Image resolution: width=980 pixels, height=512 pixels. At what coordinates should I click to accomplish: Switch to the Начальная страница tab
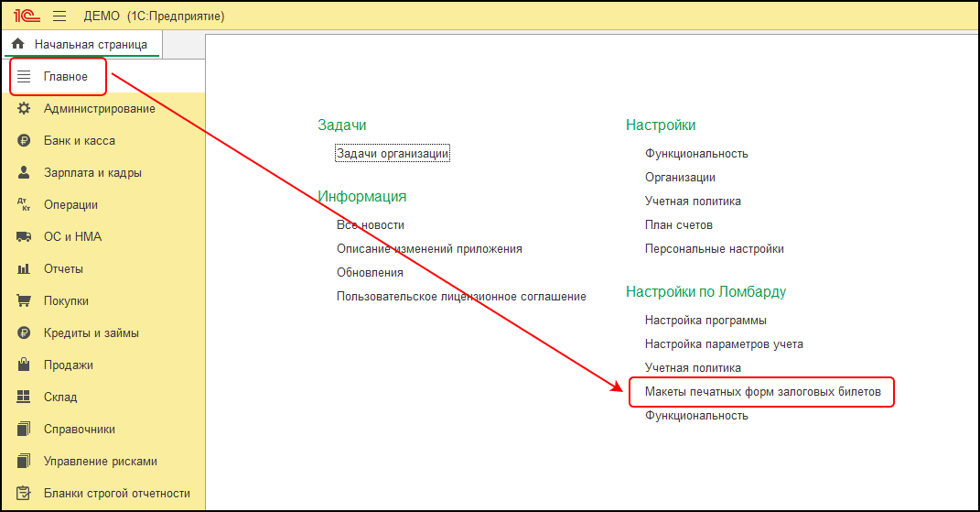(x=81, y=45)
